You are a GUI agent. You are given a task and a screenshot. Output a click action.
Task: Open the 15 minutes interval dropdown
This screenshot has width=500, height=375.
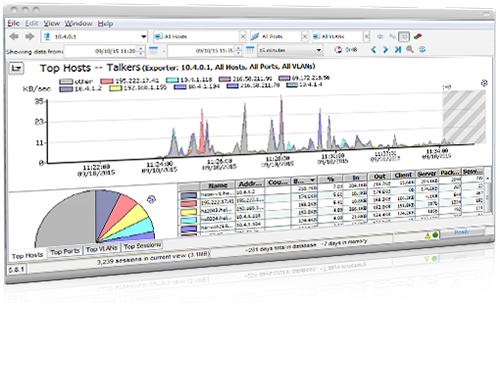[x=290, y=50]
